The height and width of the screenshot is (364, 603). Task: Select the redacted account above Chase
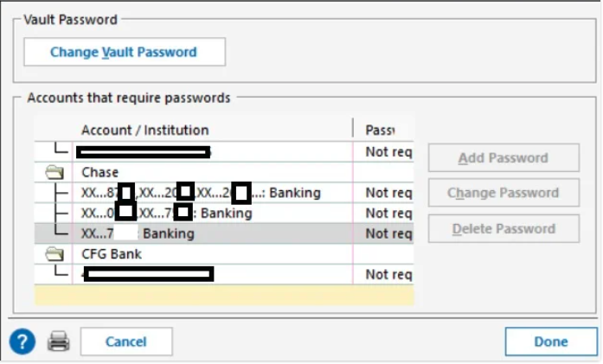[x=143, y=152]
